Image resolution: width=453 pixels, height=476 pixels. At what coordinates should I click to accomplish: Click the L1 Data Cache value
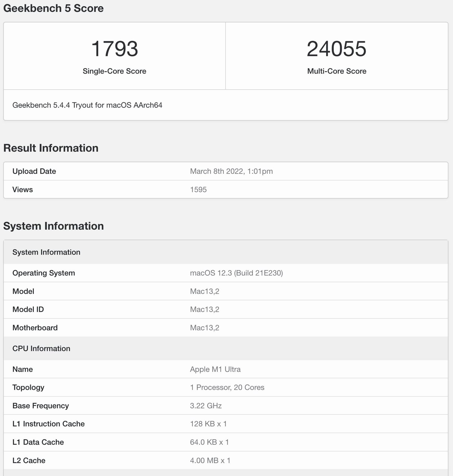coord(210,442)
